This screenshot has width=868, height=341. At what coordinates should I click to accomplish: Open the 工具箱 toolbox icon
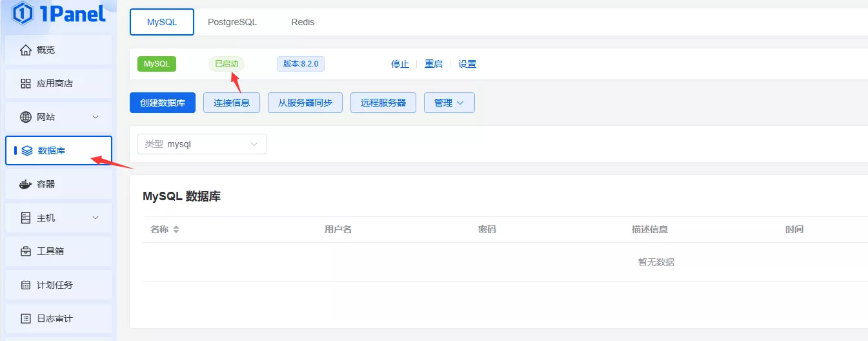tap(26, 251)
